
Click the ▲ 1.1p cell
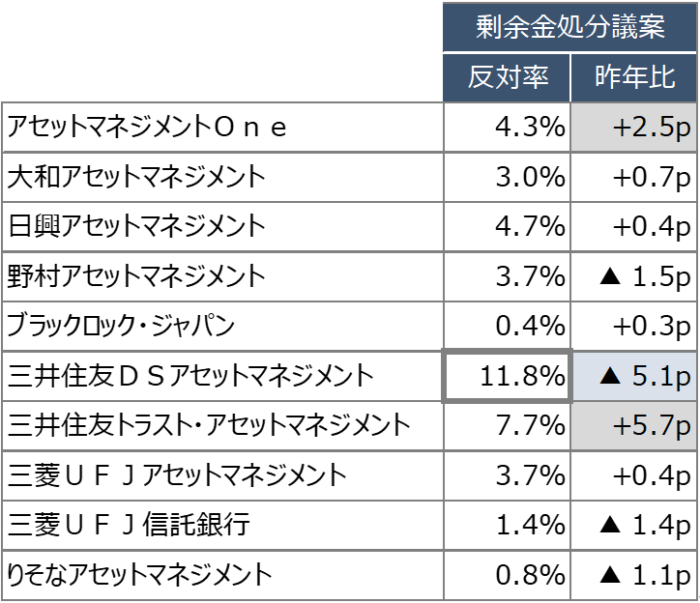(x=634, y=575)
